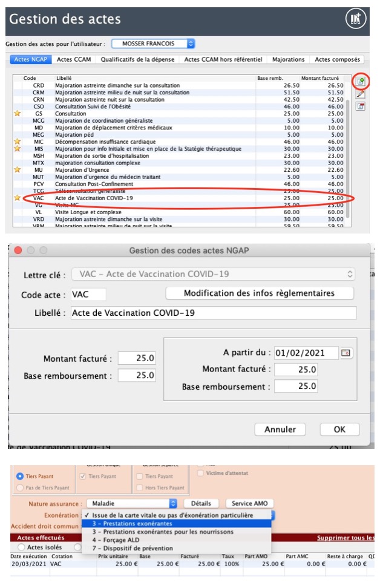Check the Hors Tiers Payant checkbox

[140, 488]
